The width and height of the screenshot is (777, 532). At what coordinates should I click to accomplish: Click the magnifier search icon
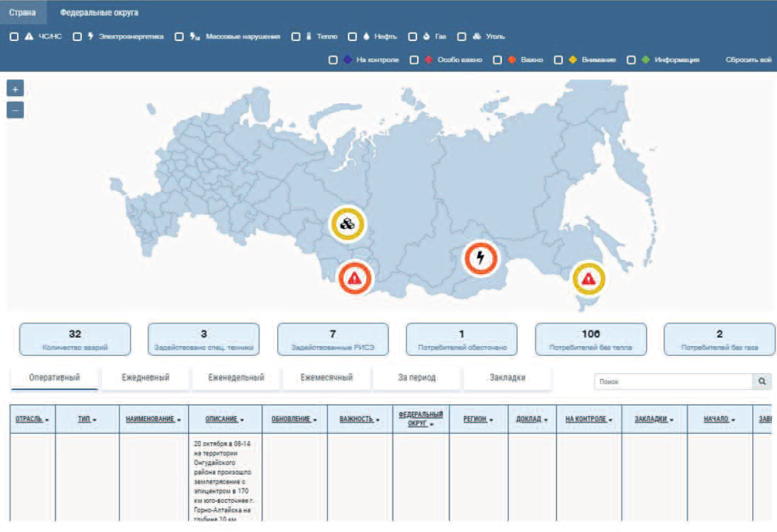[x=762, y=382]
